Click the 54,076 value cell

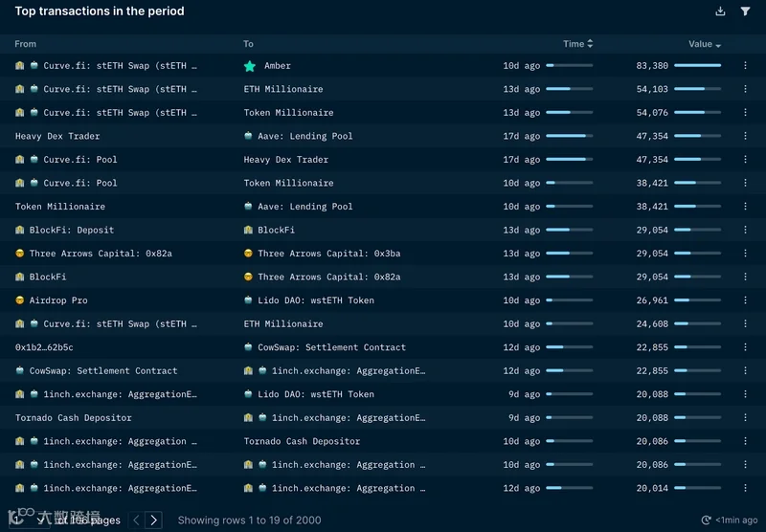tap(652, 112)
